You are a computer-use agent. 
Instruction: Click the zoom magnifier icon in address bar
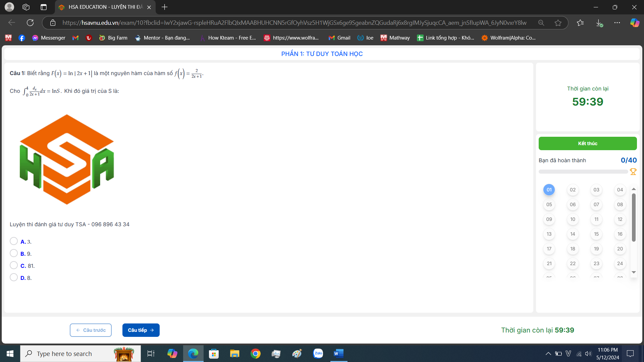pos(541,23)
